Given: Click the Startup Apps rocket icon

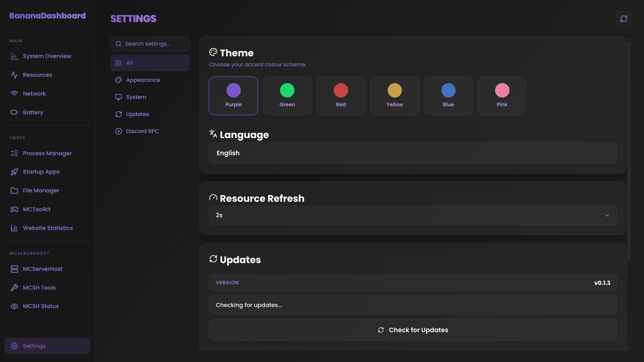Looking at the screenshot, I should click(x=14, y=172).
